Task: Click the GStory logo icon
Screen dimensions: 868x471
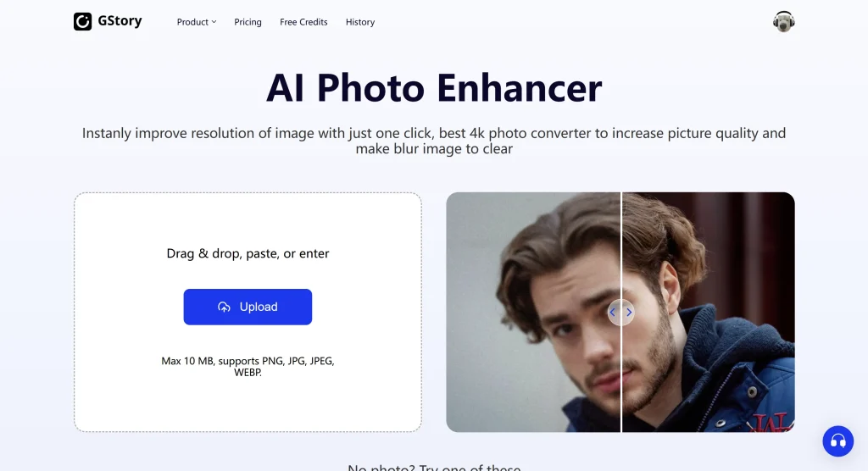Action: tap(82, 21)
